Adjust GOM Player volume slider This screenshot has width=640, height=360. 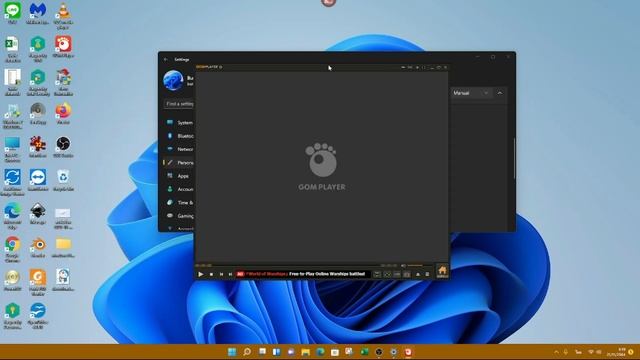tap(419, 266)
